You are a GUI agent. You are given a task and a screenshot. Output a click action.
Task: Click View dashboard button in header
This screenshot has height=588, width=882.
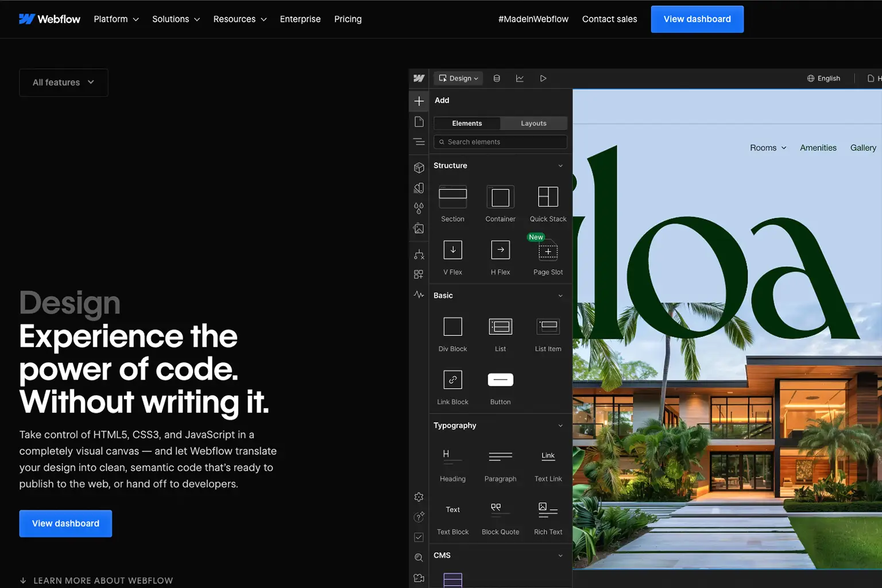click(697, 19)
